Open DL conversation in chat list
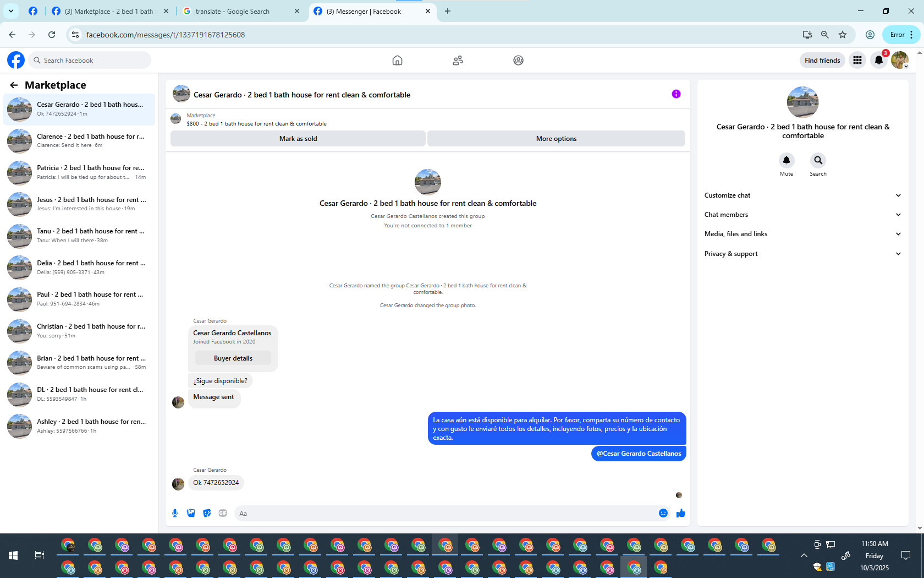The width and height of the screenshot is (924, 578). (79, 394)
